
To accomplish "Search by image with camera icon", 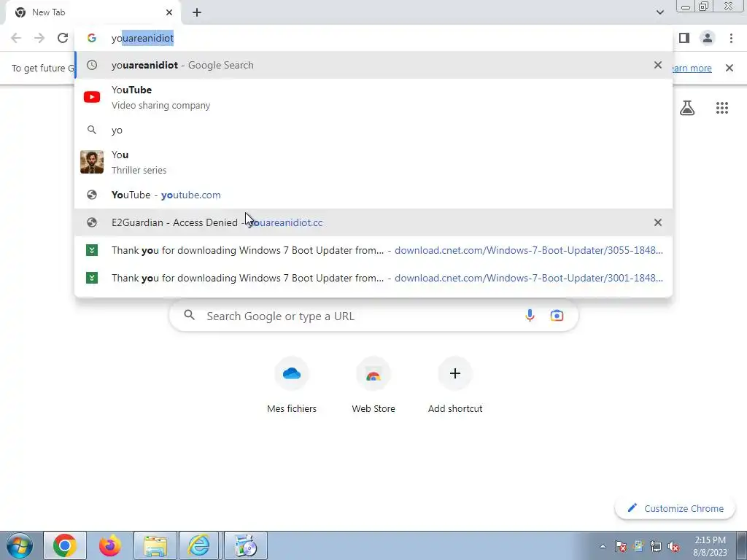I will tap(557, 316).
